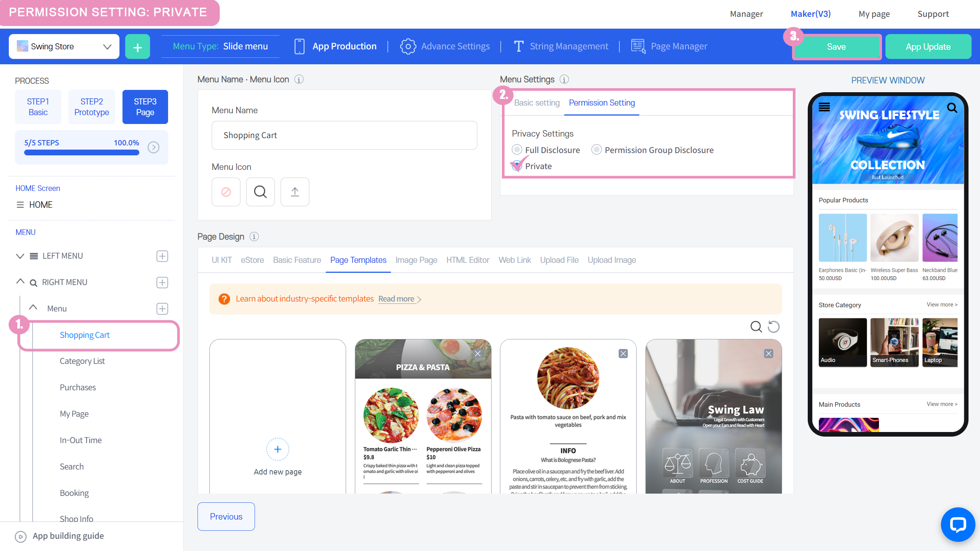Select Full Disclosure radio button

(x=517, y=150)
